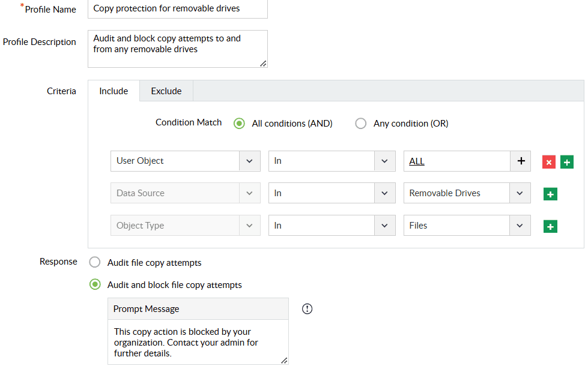This screenshot has height=369, width=588.
Task: Add condition after Object Type row
Action: 550,226
